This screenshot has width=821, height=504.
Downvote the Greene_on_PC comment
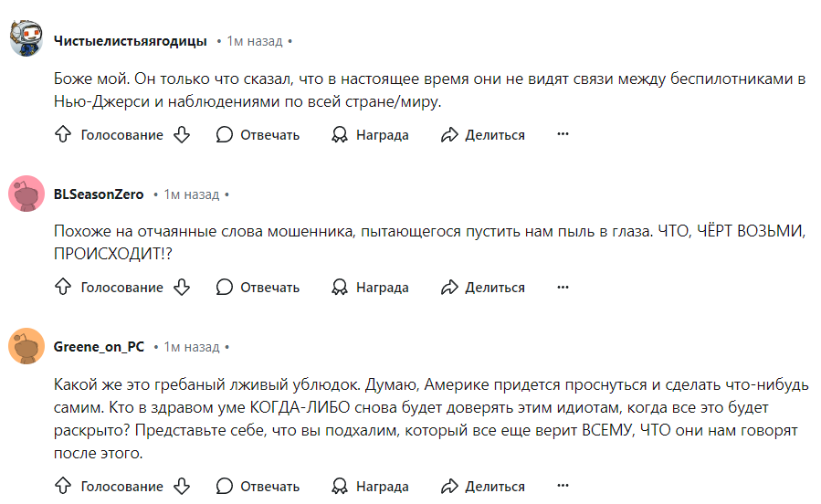point(182,486)
